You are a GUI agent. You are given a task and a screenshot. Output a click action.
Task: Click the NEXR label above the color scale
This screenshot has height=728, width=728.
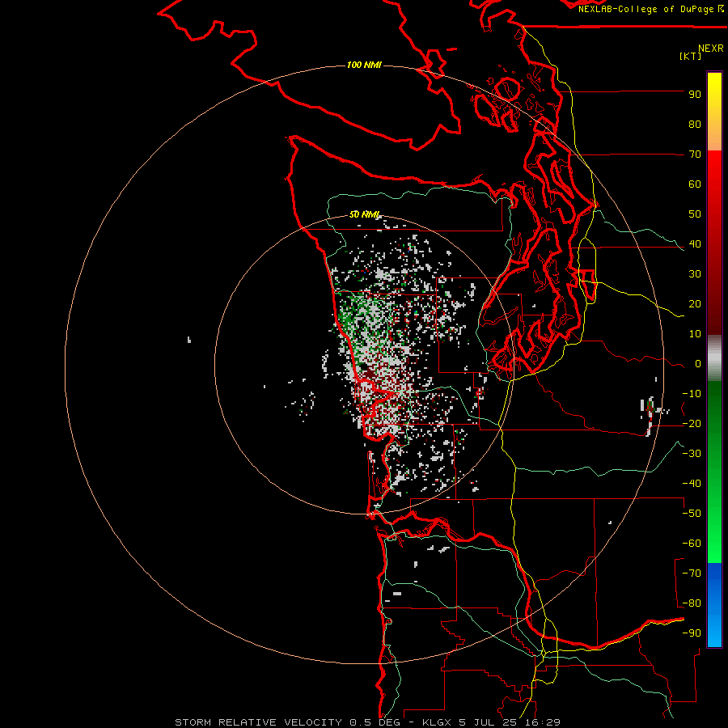tap(711, 49)
